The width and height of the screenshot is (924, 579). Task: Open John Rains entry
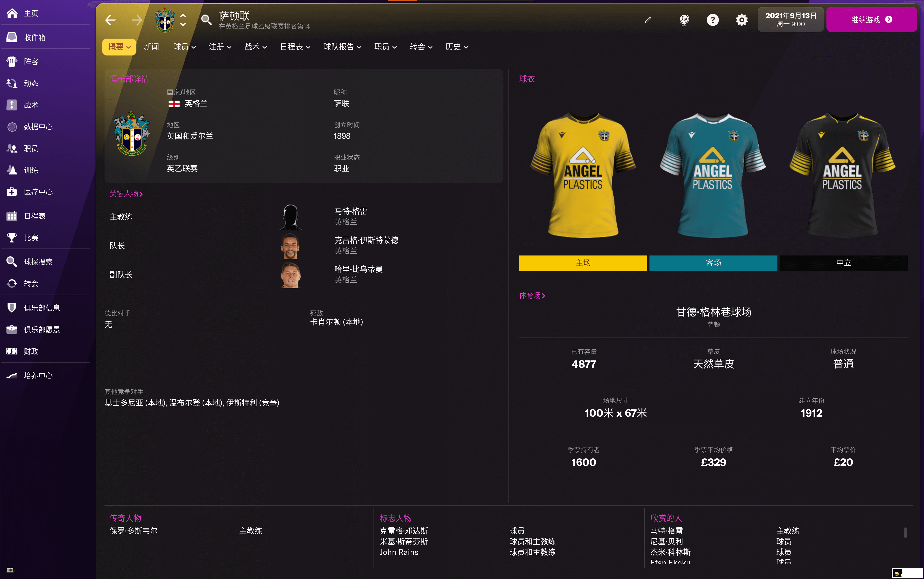pos(399,552)
